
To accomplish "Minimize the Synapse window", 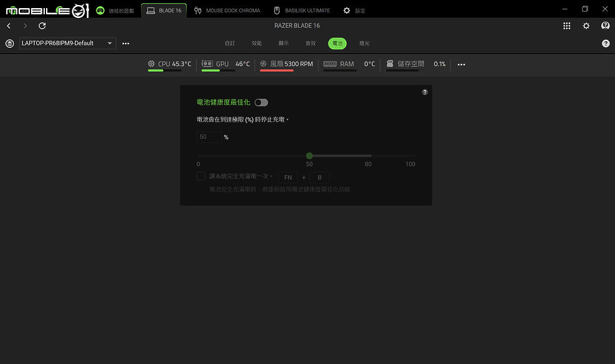I will click(x=565, y=9).
